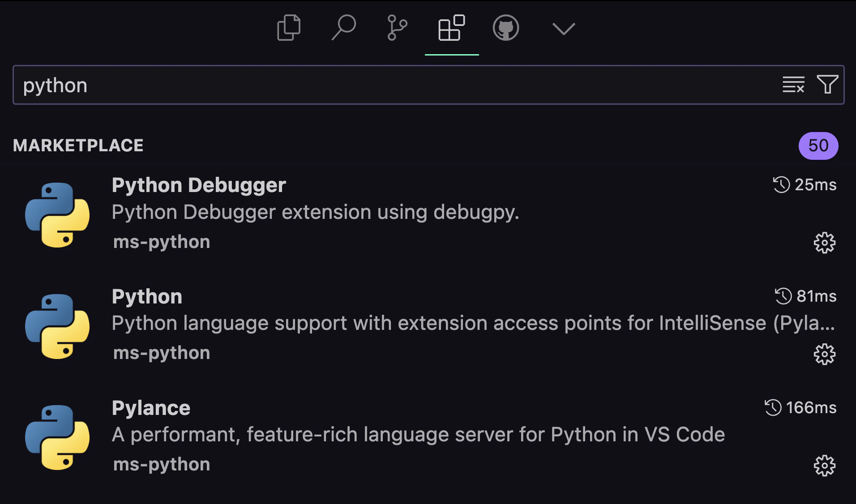The width and height of the screenshot is (856, 504).
Task: Click the Python Debugger logo thumbnail
Action: pyautogui.click(x=57, y=215)
